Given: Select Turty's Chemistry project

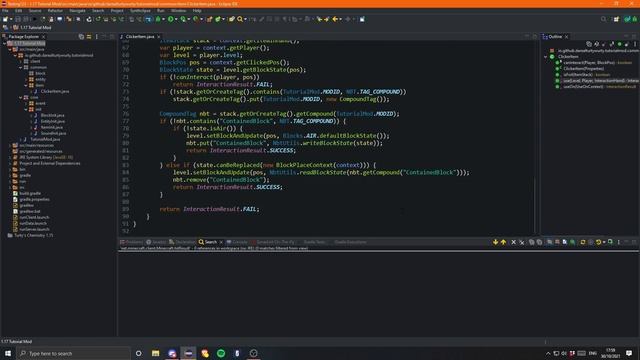Looking at the screenshot, I should [33, 236].
